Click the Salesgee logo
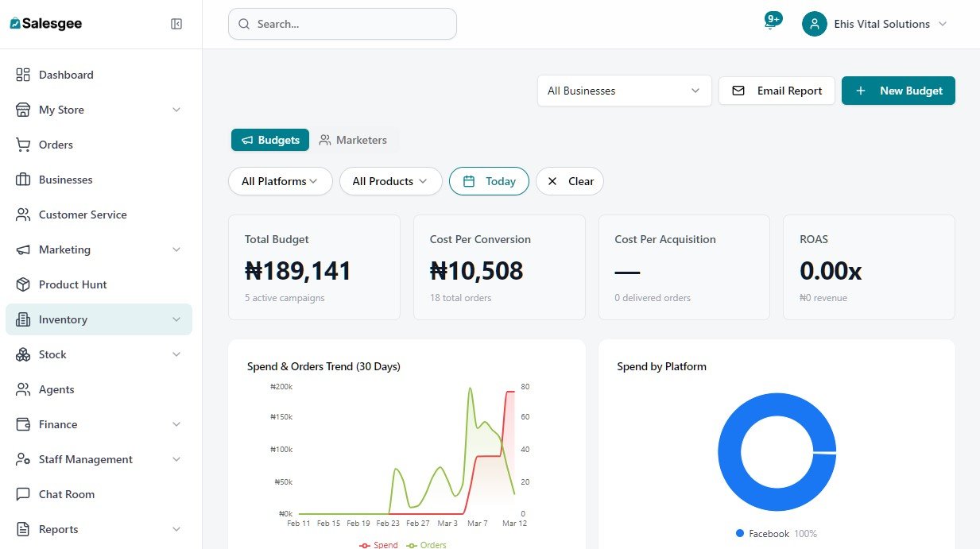This screenshot has height=549, width=980. click(46, 24)
